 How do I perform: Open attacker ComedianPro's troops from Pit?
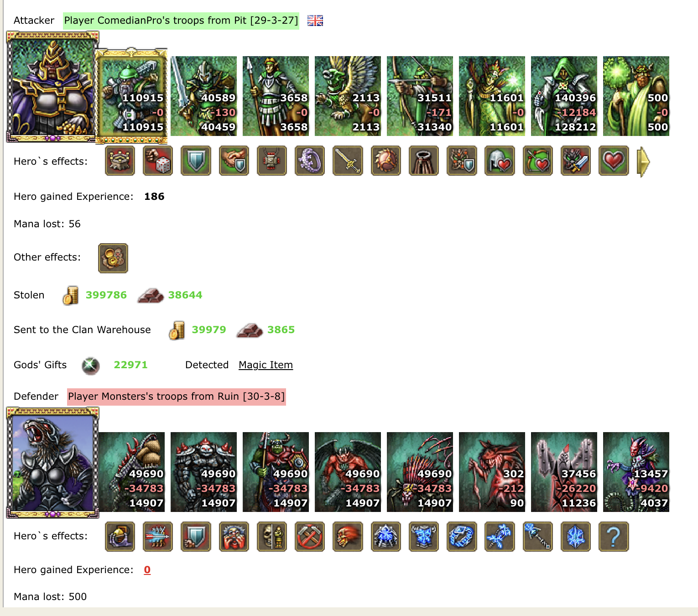181,21
